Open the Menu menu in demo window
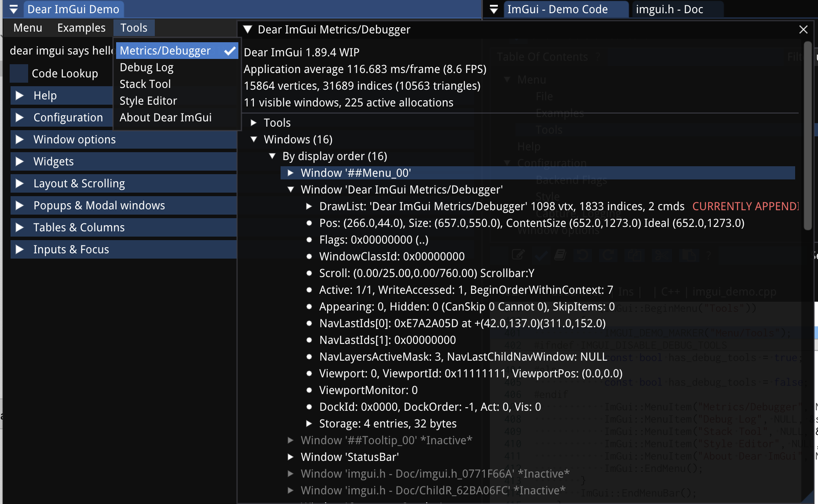Screen dimensions: 818x504 [28, 28]
